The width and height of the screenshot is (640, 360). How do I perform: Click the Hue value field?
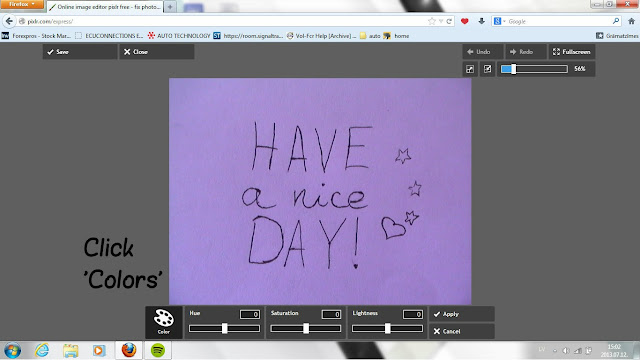[250, 314]
